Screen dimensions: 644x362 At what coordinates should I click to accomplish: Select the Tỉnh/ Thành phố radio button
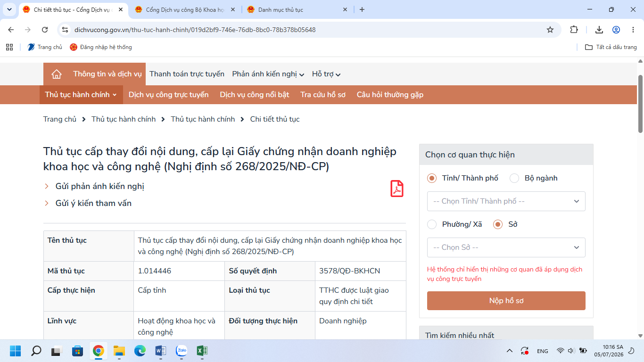[x=432, y=178]
